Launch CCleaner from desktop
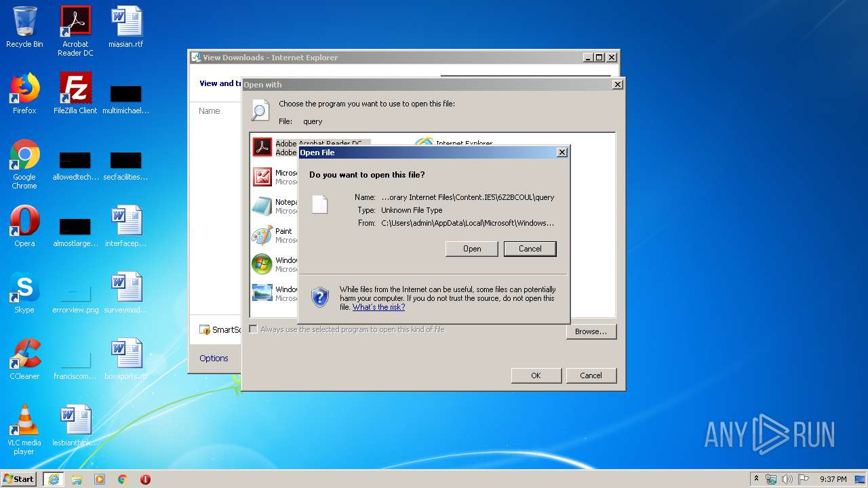The width and height of the screenshot is (868, 488). (24, 359)
